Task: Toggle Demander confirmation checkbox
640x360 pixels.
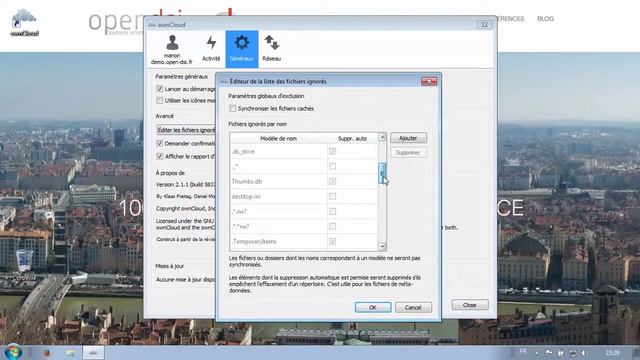Action: pyautogui.click(x=160, y=144)
